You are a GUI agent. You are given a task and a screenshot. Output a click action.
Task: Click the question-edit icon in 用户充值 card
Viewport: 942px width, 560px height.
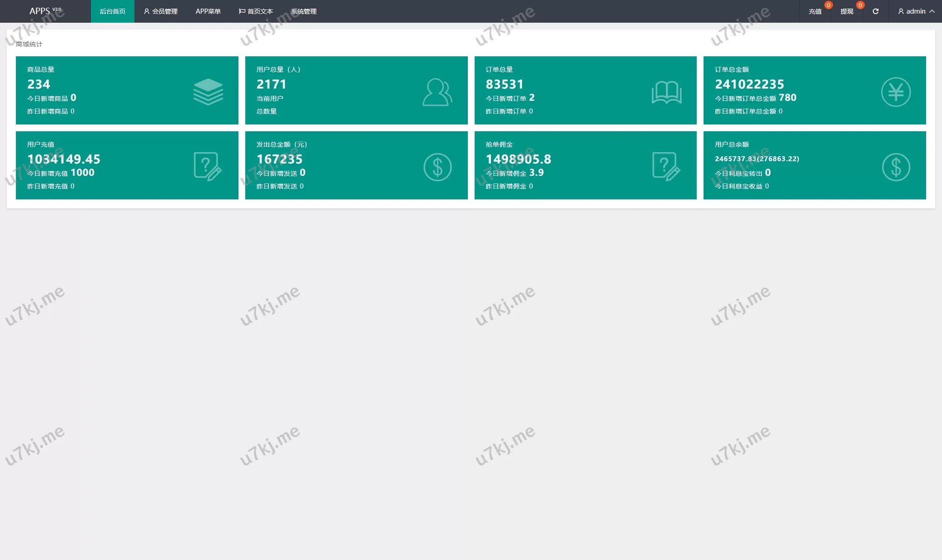208,167
